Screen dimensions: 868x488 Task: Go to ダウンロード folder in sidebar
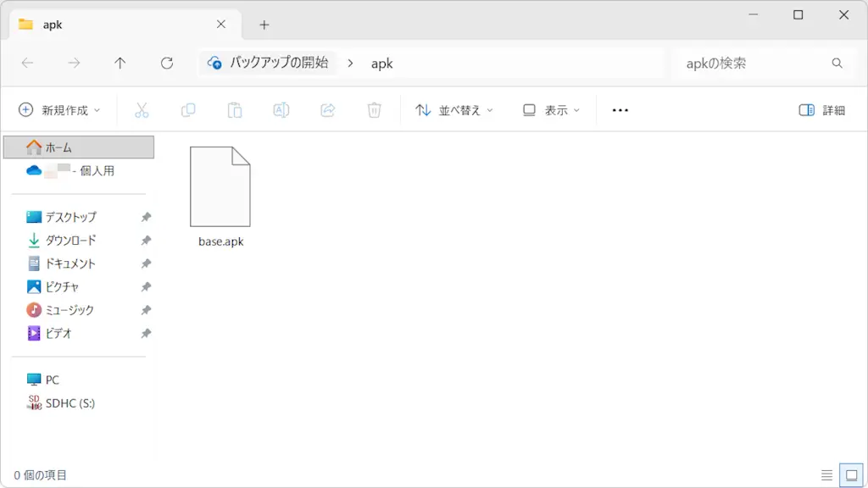71,241
